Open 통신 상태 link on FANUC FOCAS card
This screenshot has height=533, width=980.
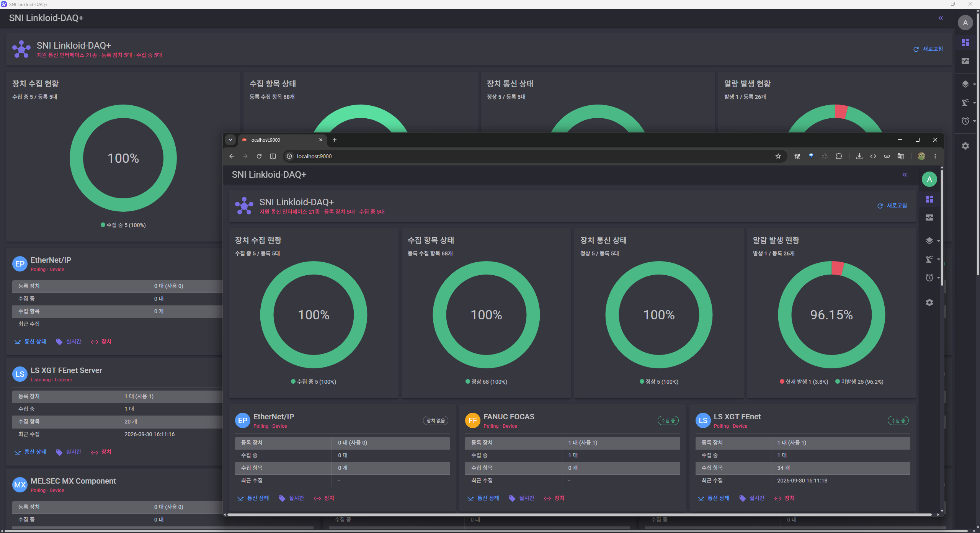pyautogui.click(x=483, y=498)
